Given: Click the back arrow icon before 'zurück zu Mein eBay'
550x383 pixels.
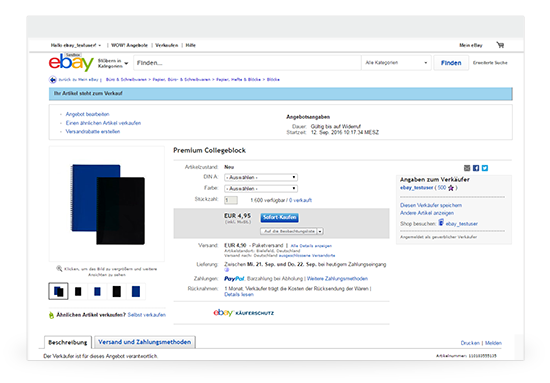Looking at the screenshot, I should click(53, 80).
